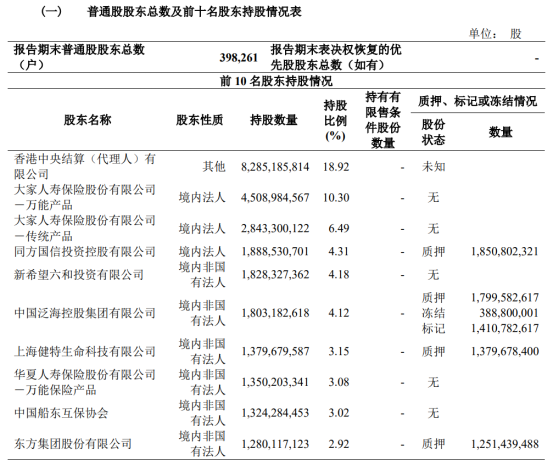This screenshot has width=554, height=461.
Task: Select the share count 1,280,117,123
Action: 275,444
